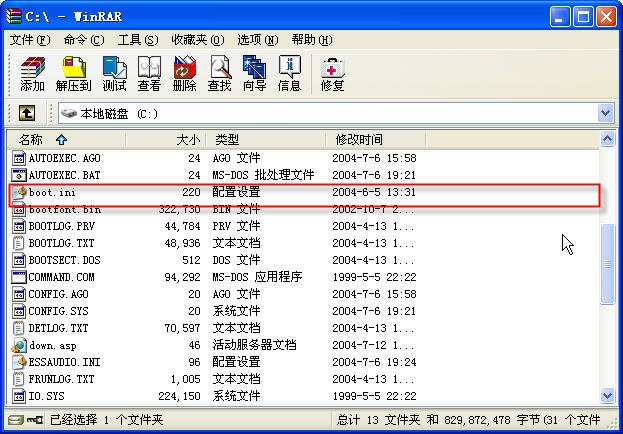Select the BOOTSECT.DOS file icon

pyautogui.click(x=19, y=260)
